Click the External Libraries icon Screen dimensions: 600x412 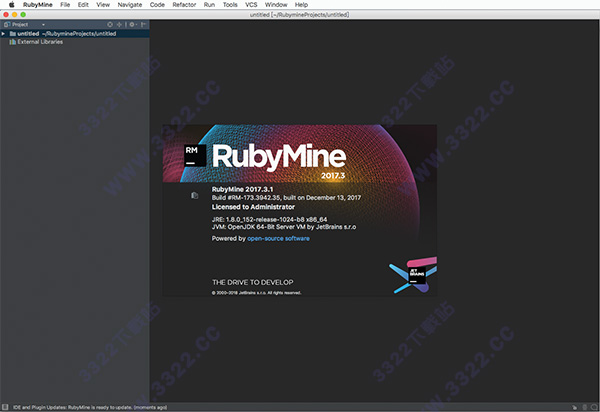point(13,42)
